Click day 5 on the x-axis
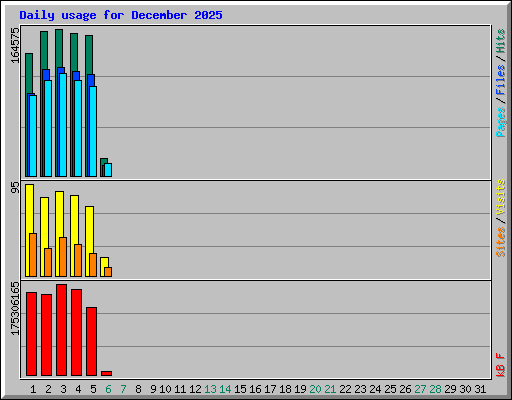 [x=93, y=389]
